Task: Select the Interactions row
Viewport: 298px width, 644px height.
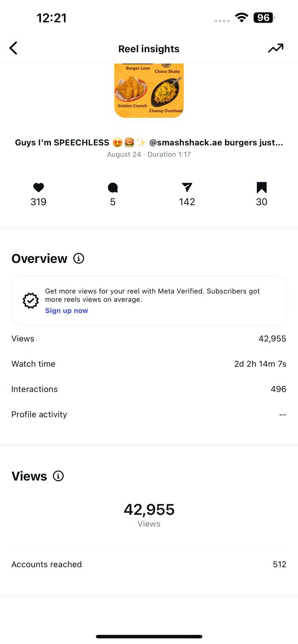Action: point(149,389)
